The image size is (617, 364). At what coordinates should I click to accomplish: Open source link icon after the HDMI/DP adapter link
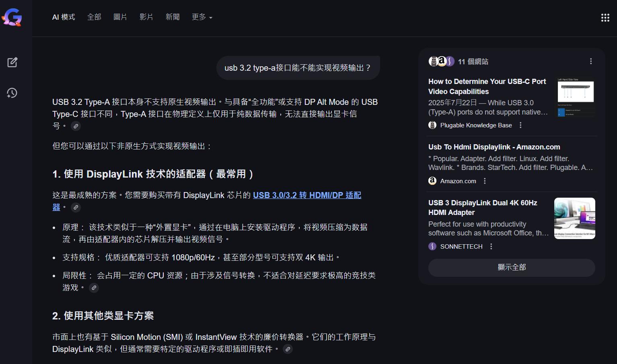76,208
